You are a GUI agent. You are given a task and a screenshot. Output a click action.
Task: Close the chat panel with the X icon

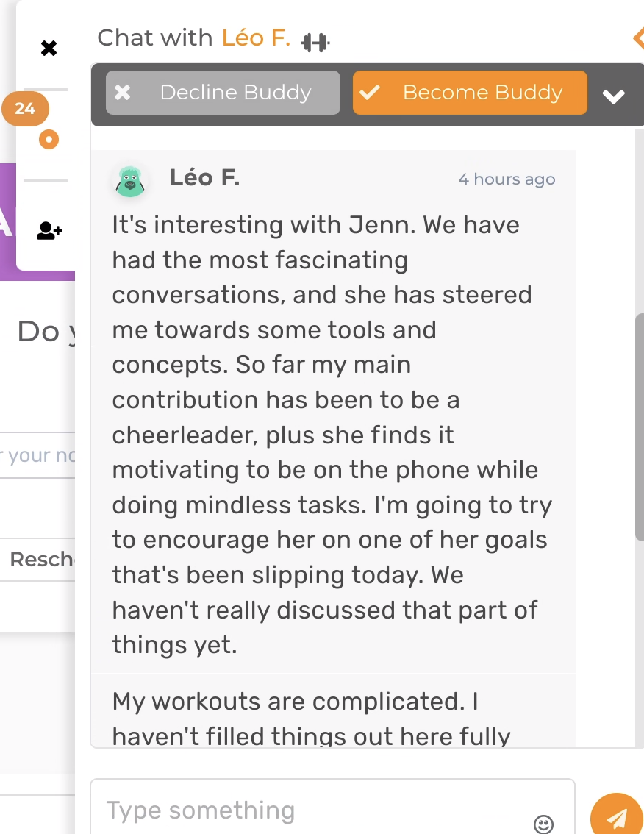point(49,49)
